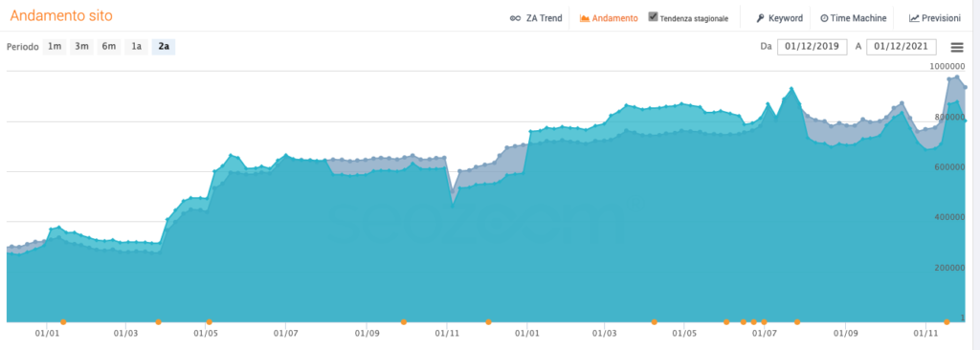
Task: Open the Time Machine tool
Action: 853,18
